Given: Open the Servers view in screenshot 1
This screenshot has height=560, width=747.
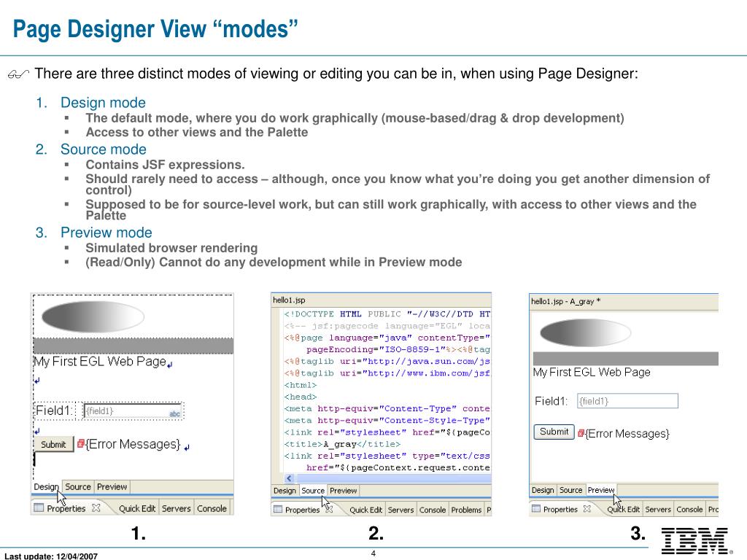Looking at the screenshot, I should (176, 508).
